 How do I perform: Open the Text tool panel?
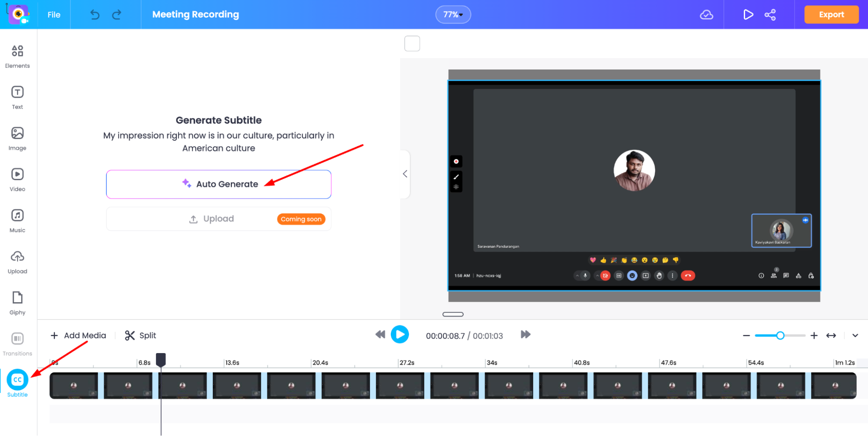(17, 98)
